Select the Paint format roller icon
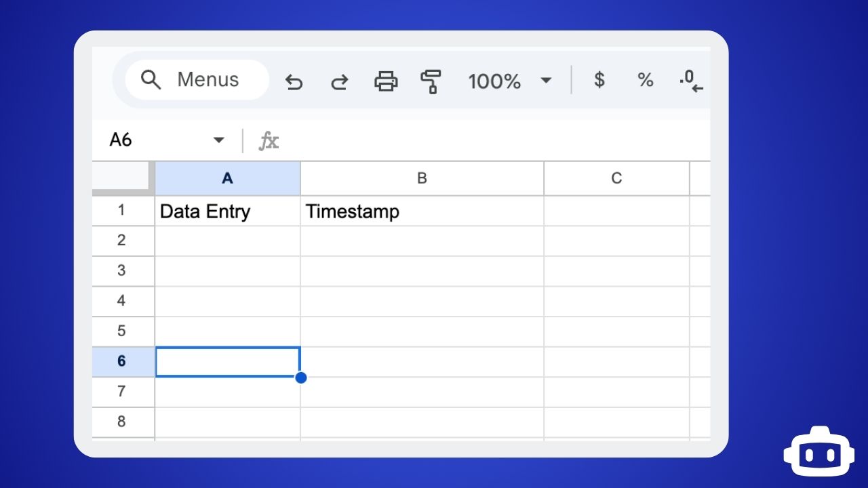Viewport: 868px width, 488px height. tap(431, 81)
